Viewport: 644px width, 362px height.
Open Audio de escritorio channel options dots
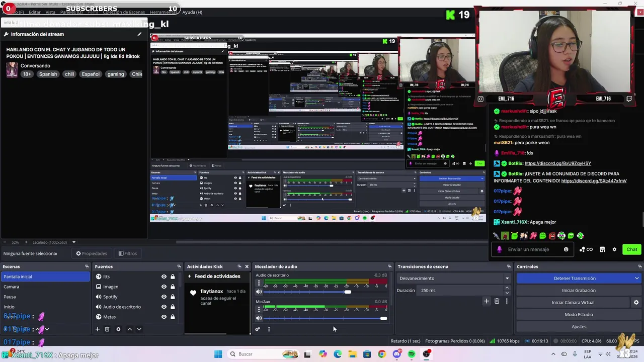tap(259, 283)
